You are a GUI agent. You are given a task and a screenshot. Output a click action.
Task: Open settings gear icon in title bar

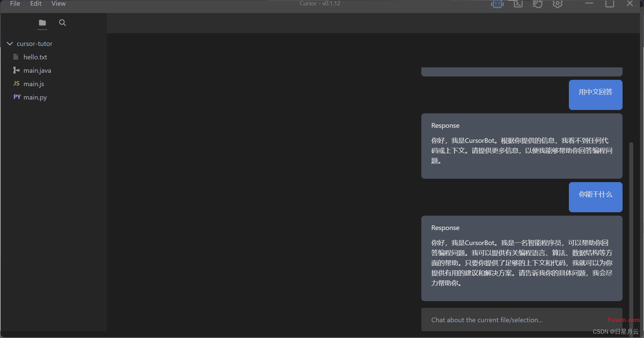(x=557, y=4)
